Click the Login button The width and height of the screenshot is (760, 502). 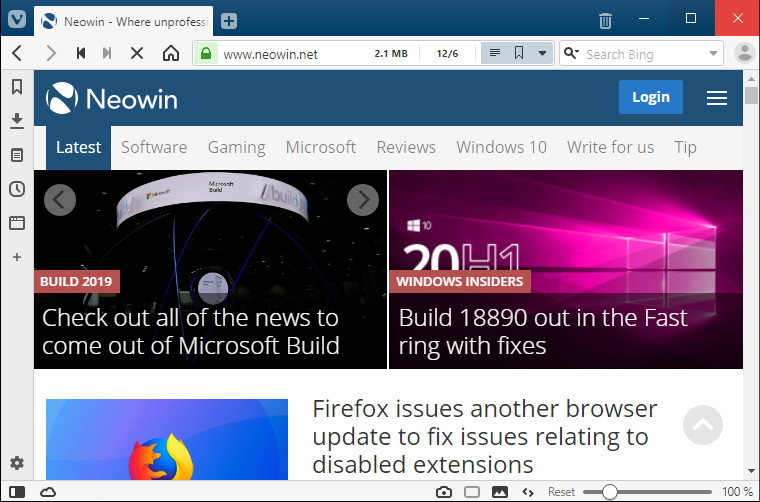click(x=650, y=97)
